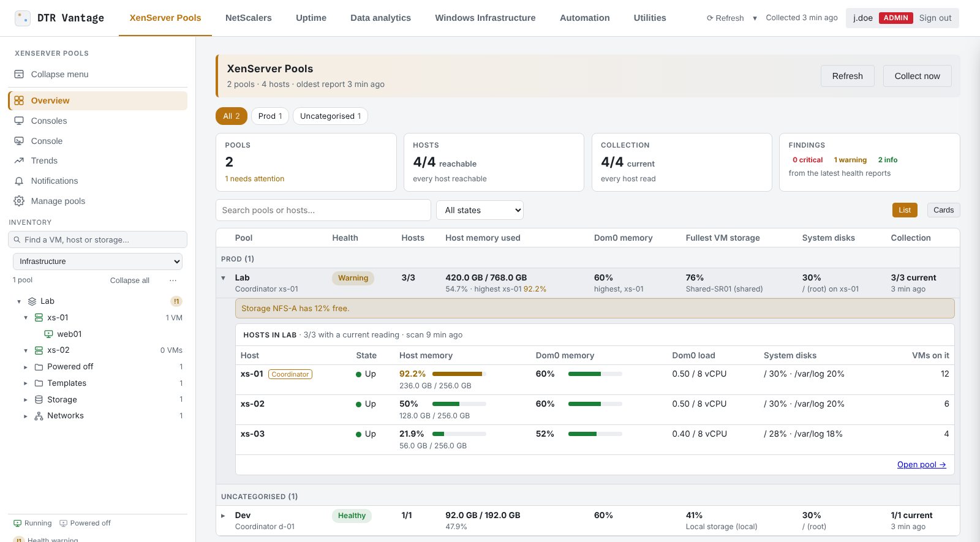Screen dimensions: 980x542
Task: Click Sign out
Action: (935, 18)
